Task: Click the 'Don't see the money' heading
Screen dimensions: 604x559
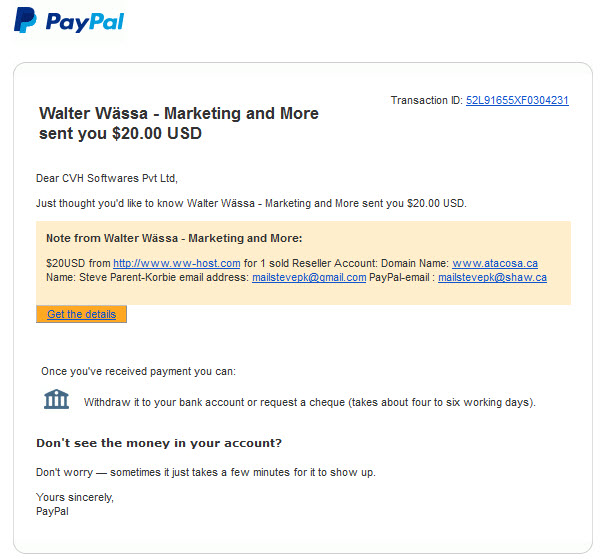Action: coord(159,443)
